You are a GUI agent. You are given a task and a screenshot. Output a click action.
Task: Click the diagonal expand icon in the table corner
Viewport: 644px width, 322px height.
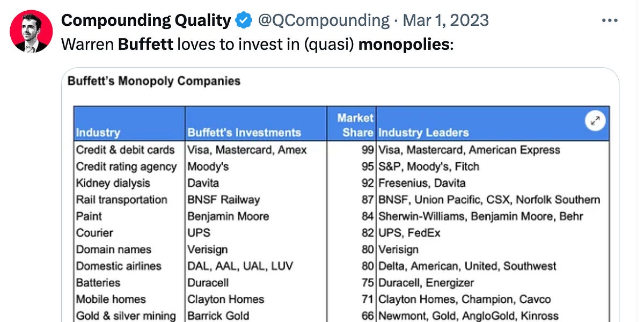pyautogui.click(x=595, y=121)
